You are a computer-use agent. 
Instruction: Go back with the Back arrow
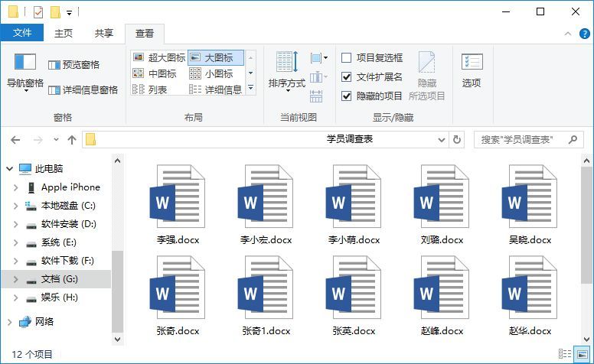15,140
